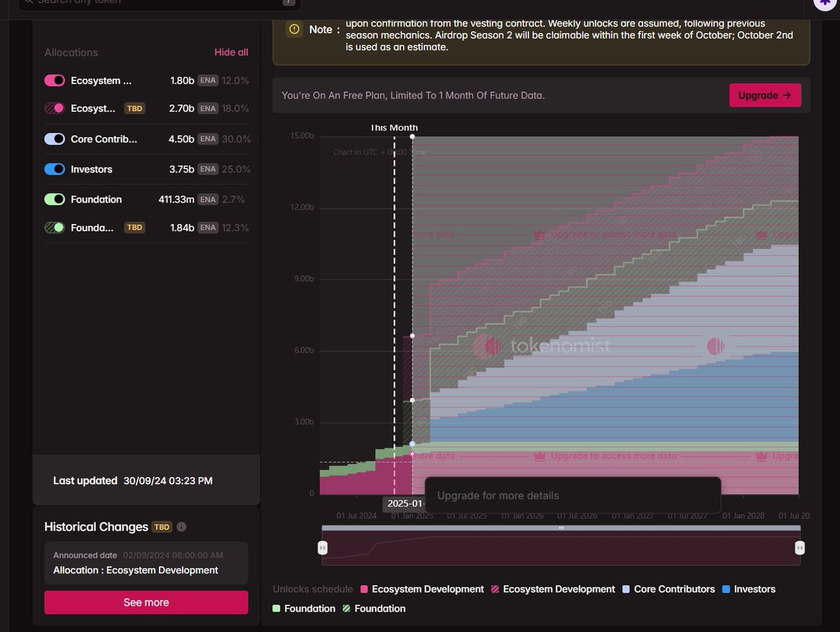Click the "This Month" chart marker label

point(394,127)
